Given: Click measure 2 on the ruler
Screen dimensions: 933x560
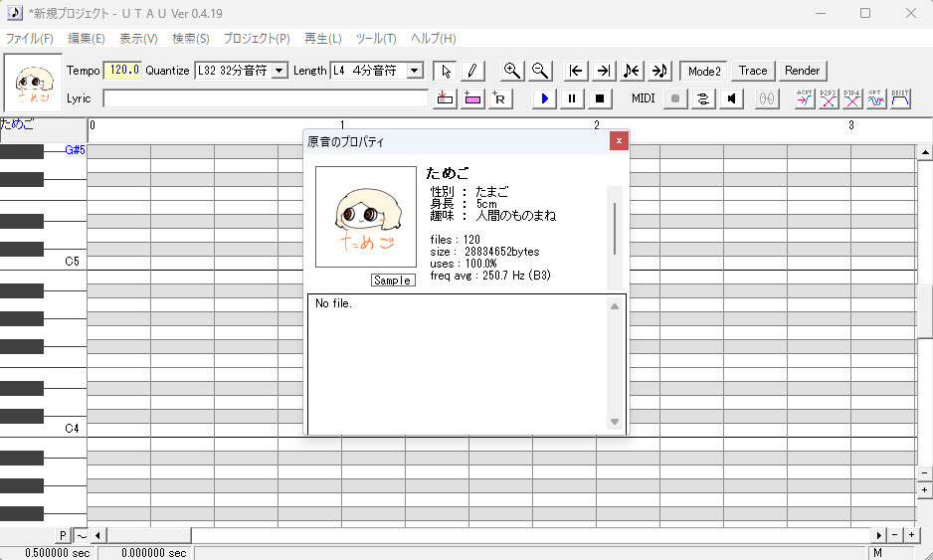Looking at the screenshot, I should coord(597,125).
